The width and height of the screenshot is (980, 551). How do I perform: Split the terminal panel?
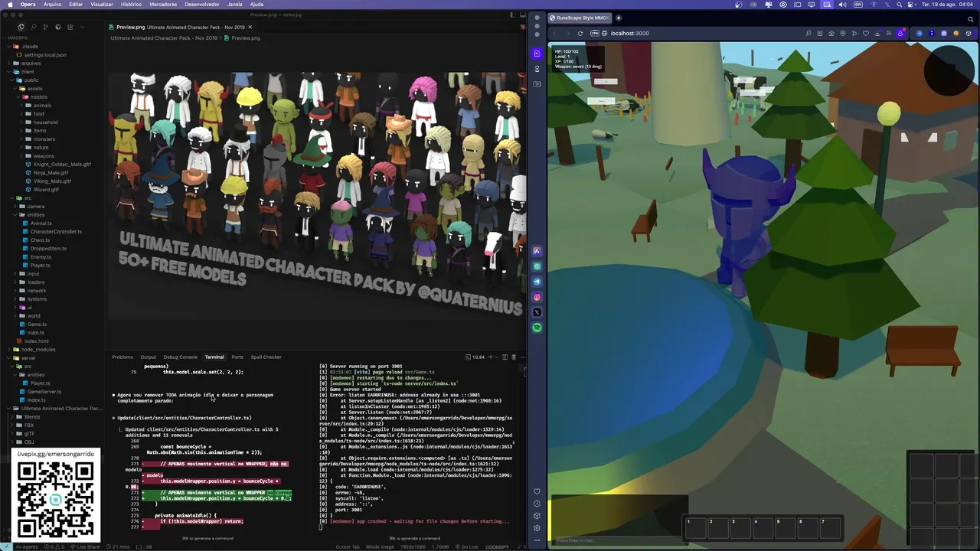pyautogui.click(x=504, y=357)
